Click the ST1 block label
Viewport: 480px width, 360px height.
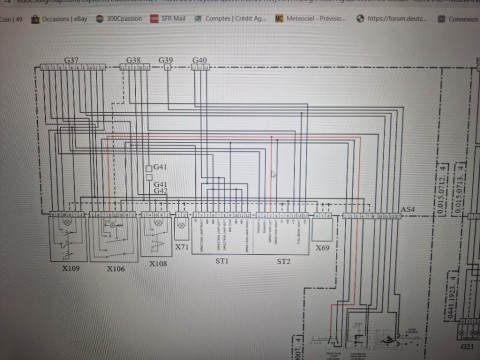(x=222, y=261)
